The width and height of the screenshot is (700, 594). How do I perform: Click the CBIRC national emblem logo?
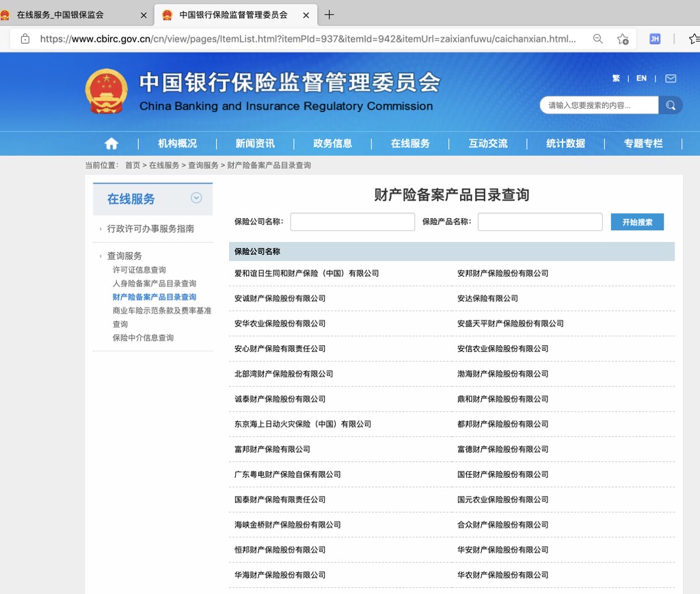(x=106, y=91)
